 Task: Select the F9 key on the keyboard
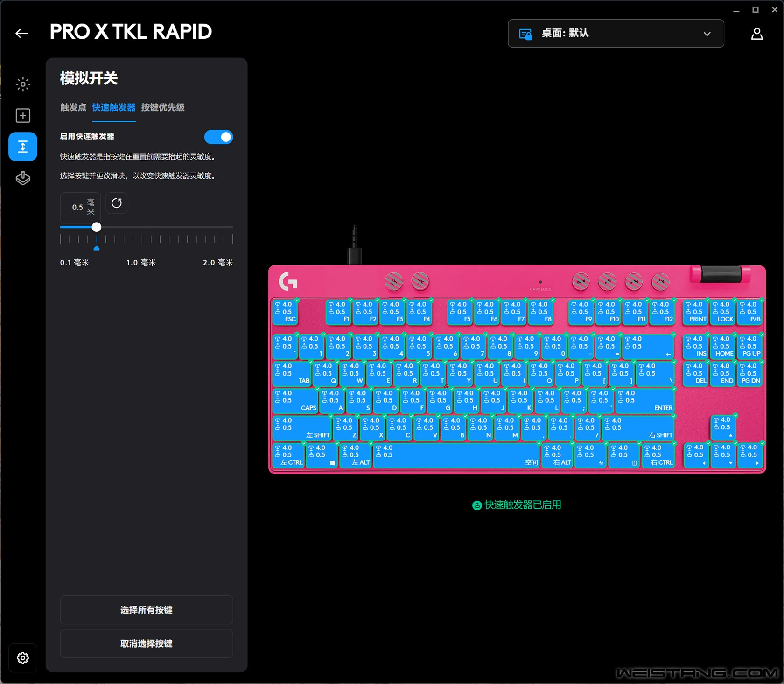pos(581,312)
